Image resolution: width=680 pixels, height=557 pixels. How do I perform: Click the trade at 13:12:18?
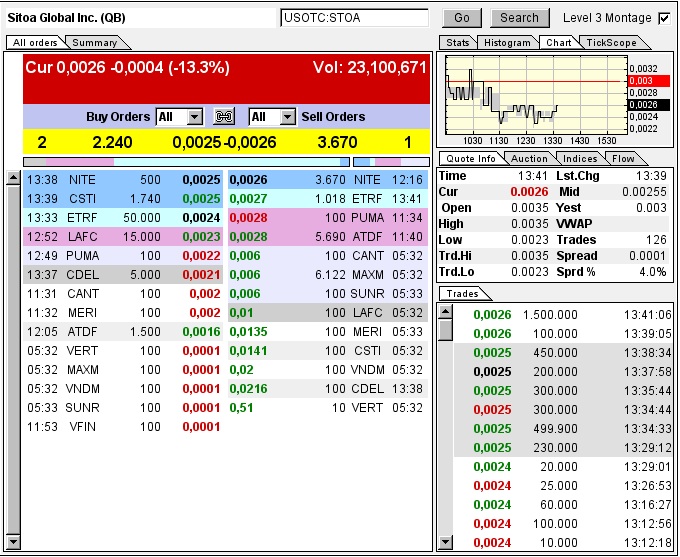[x=563, y=543]
